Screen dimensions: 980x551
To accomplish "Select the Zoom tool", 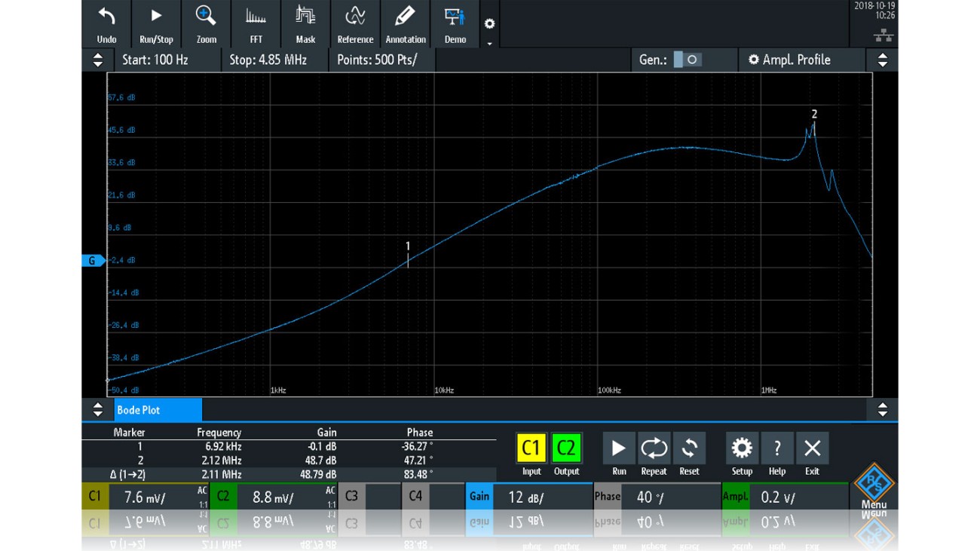I will [205, 23].
